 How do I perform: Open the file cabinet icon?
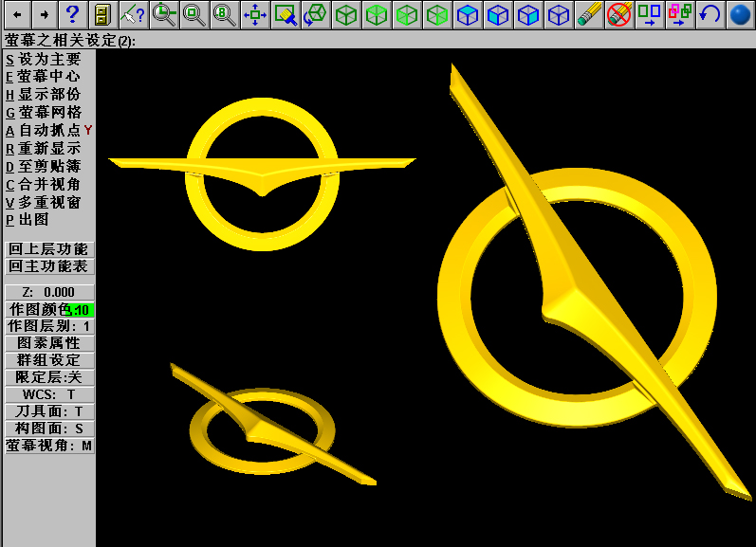point(102,14)
